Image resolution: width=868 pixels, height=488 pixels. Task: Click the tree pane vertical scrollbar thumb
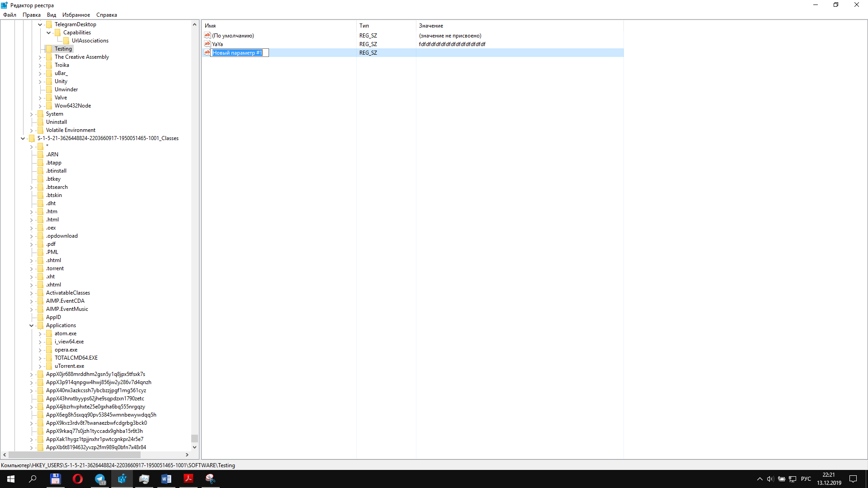pyautogui.click(x=194, y=438)
